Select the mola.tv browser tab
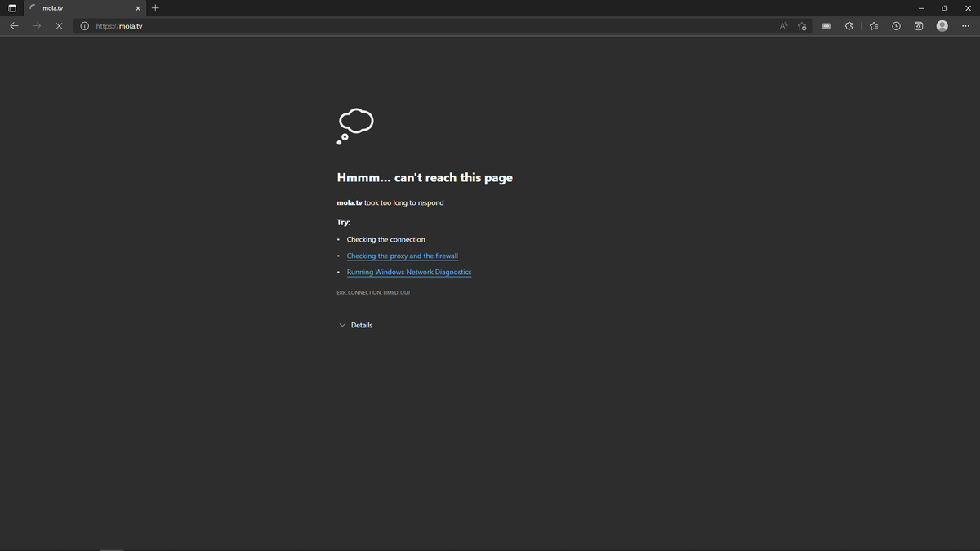 84,8
